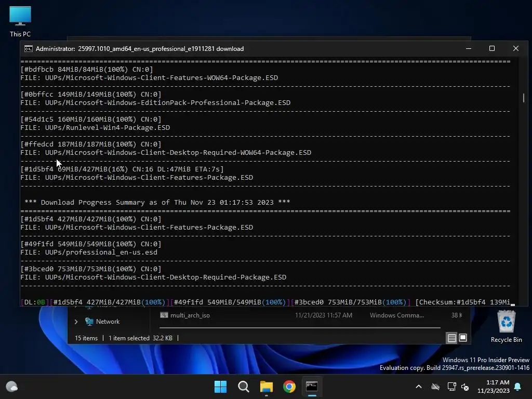Viewport: 532px width, 399px height.
Task: Click [#1d5bf4 69MiB/427MiB(16%) progress line
Action: coord(122,169)
